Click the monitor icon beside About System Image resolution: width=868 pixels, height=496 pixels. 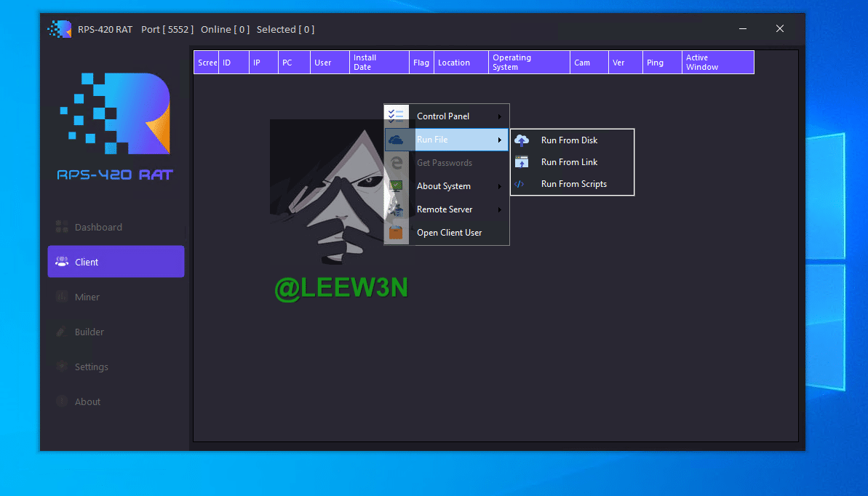[397, 186]
